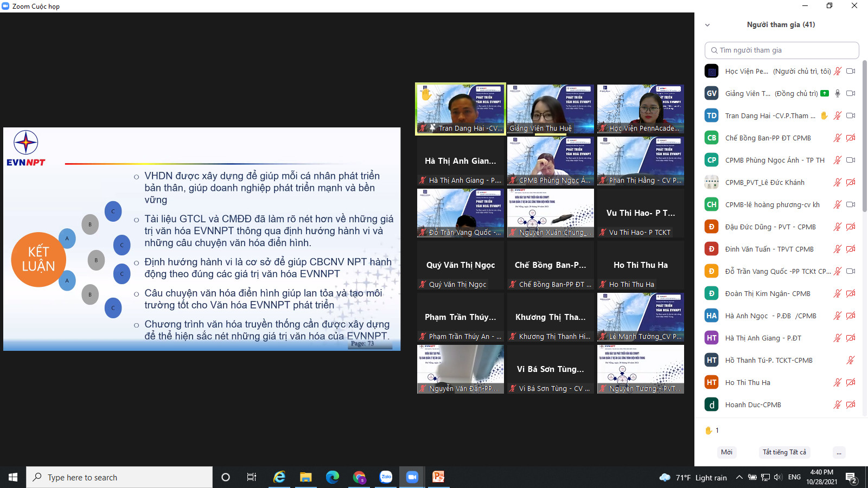868x488 pixels.
Task: Open Windows Start menu
Action: tap(13, 477)
